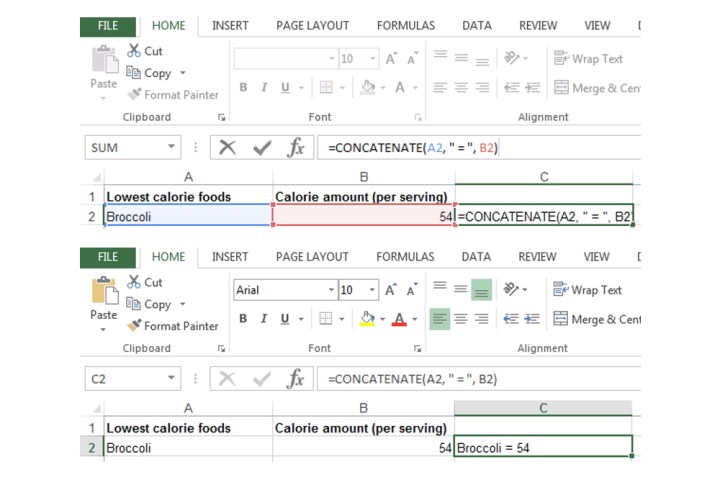Image resolution: width=720 pixels, height=480 pixels.
Task: Open Insert Function beside the C2 Name Box
Action: [296, 380]
